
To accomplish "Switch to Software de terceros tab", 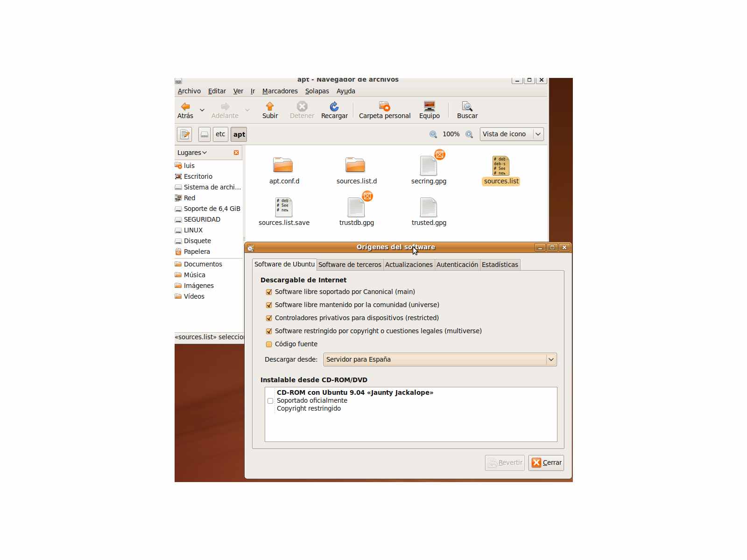I will 350,265.
